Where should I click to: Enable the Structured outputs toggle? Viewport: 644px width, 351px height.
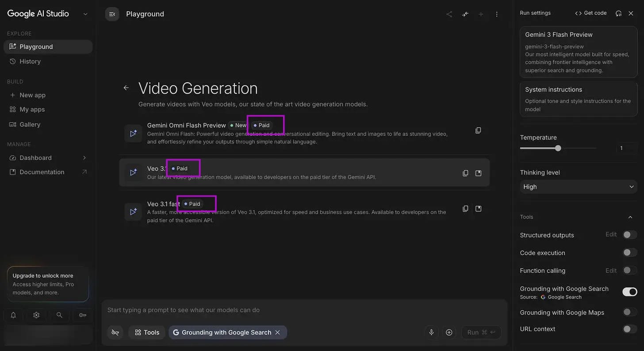630,235
